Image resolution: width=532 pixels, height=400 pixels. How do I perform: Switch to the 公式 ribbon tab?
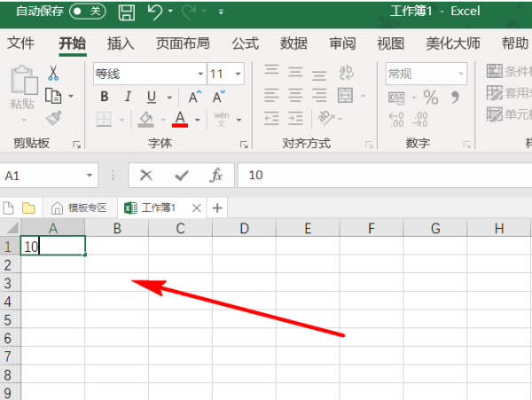point(245,43)
